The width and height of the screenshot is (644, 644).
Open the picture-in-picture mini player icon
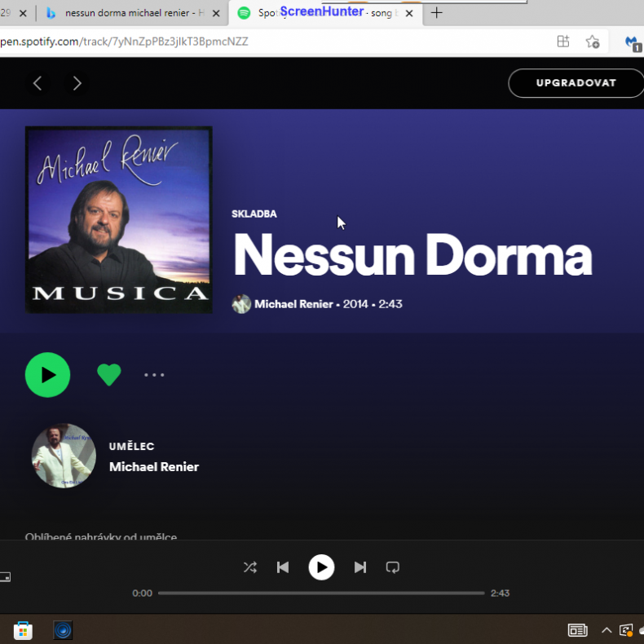5,576
